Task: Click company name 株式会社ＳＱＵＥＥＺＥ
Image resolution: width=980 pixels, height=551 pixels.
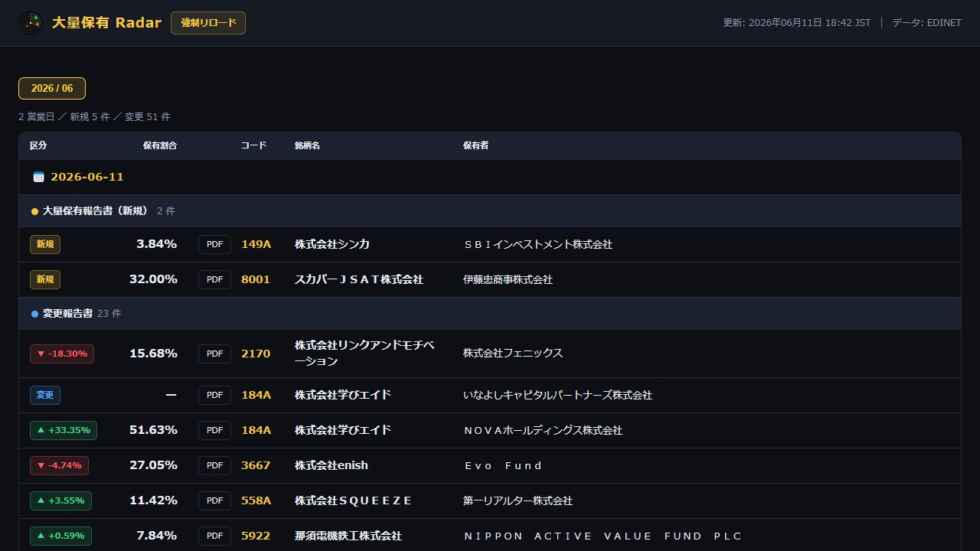Action: pos(354,500)
